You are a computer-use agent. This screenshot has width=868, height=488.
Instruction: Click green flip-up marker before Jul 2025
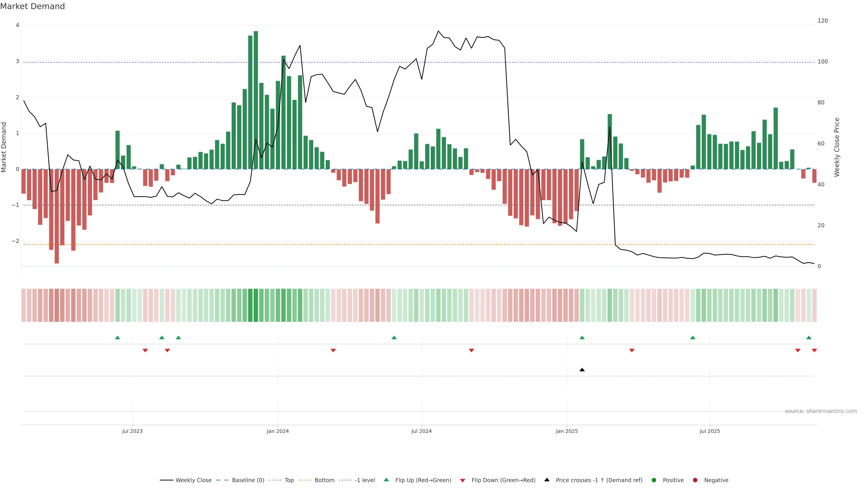[x=693, y=338]
